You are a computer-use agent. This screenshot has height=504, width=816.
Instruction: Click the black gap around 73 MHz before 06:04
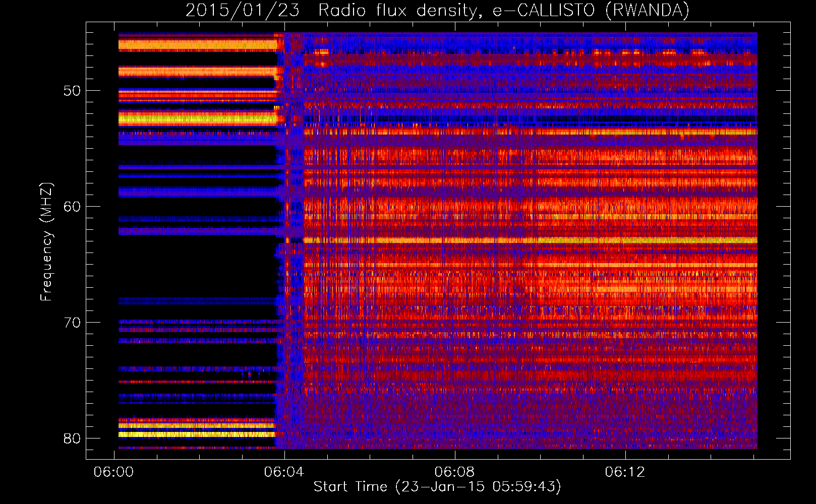tap(197, 355)
